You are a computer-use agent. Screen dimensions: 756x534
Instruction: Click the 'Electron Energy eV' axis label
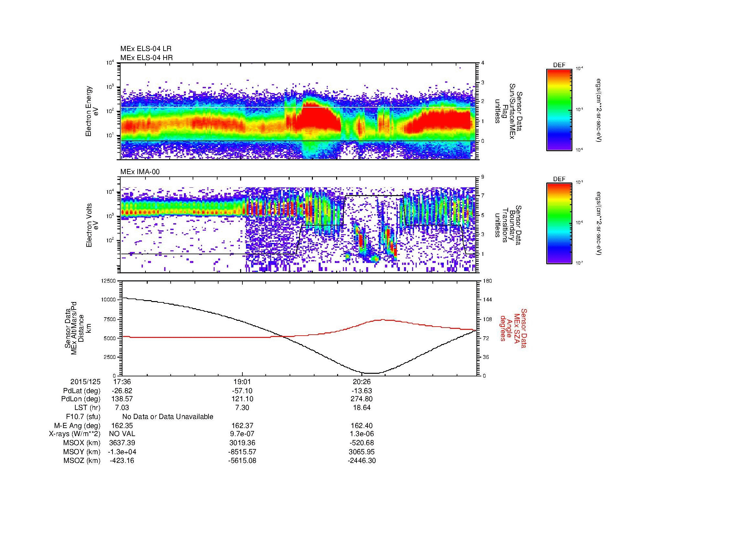click(x=92, y=111)
